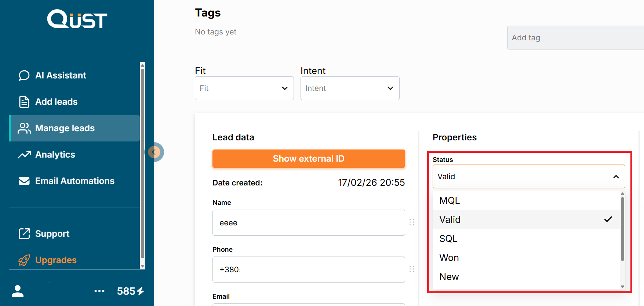Collapse the sidebar with the arrow button
644x306 pixels.
[x=154, y=152]
